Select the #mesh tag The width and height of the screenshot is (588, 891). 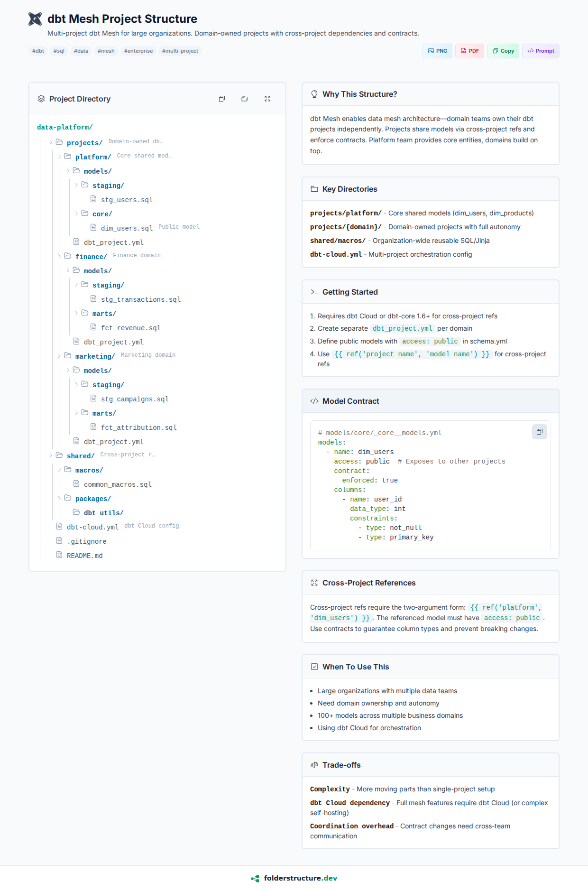pyautogui.click(x=106, y=51)
